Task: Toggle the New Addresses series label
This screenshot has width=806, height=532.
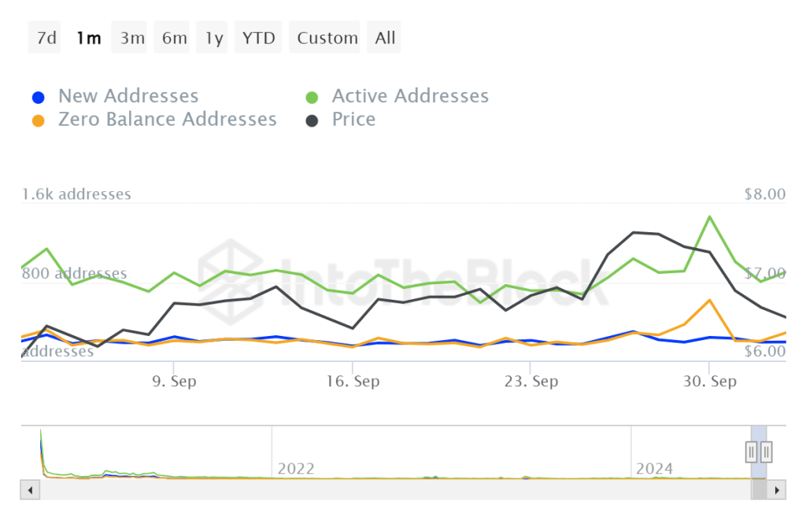Action: (128, 96)
